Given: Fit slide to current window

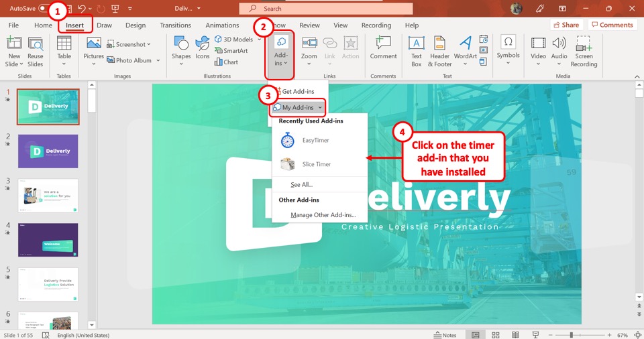Looking at the screenshot, I should pyautogui.click(x=638, y=335).
